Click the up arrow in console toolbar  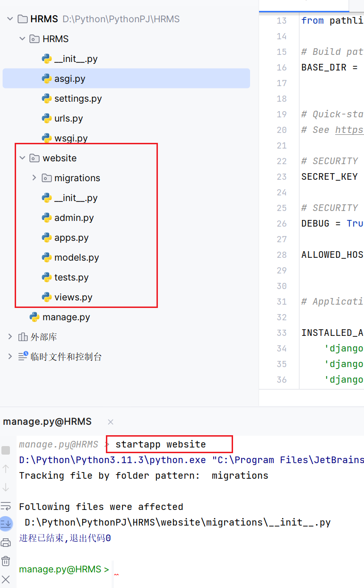6,469
